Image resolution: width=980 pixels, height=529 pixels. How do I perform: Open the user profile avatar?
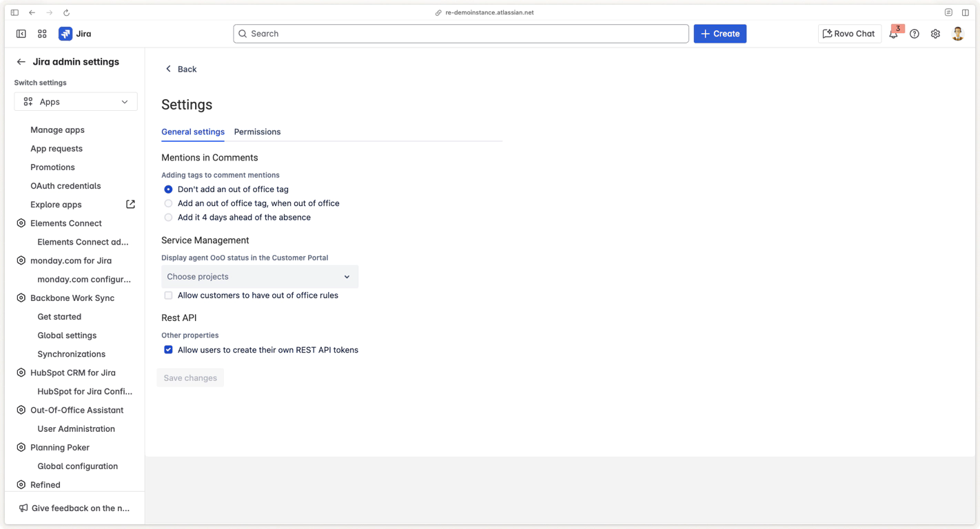click(957, 34)
